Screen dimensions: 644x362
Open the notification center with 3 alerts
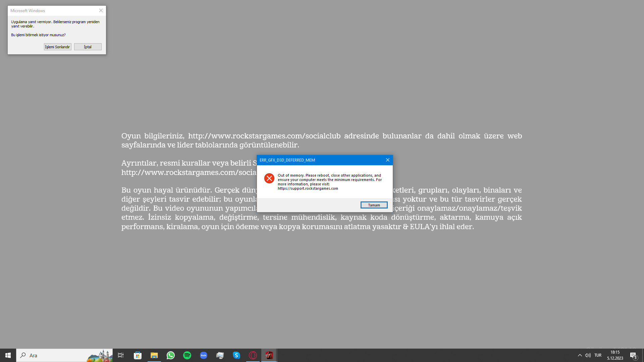pos(633,355)
